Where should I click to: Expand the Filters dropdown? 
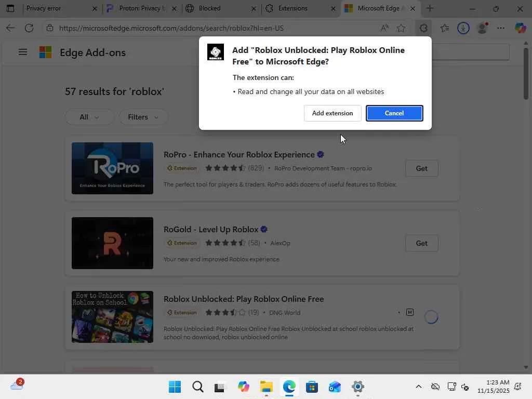pyautogui.click(x=143, y=117)
